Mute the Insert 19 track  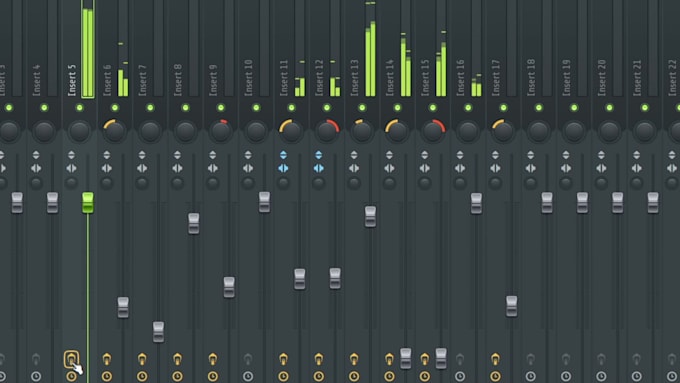tap(574, 108)
